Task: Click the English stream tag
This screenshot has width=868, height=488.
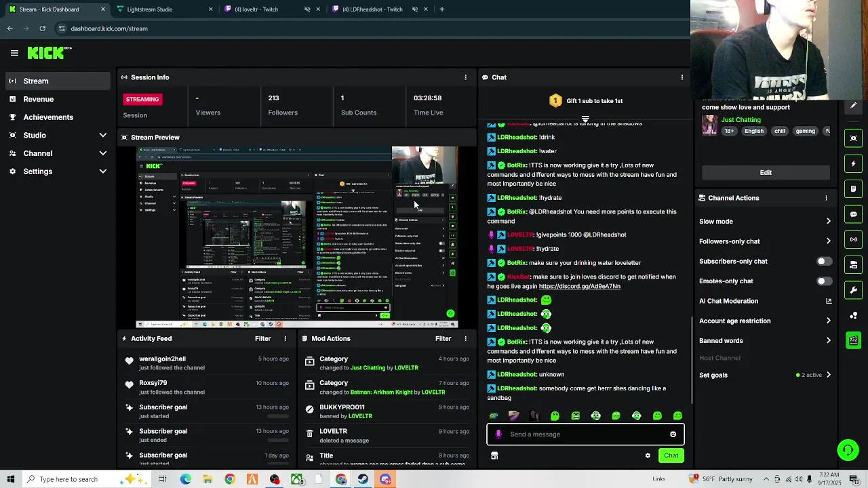Action: (x=753, y=131)
